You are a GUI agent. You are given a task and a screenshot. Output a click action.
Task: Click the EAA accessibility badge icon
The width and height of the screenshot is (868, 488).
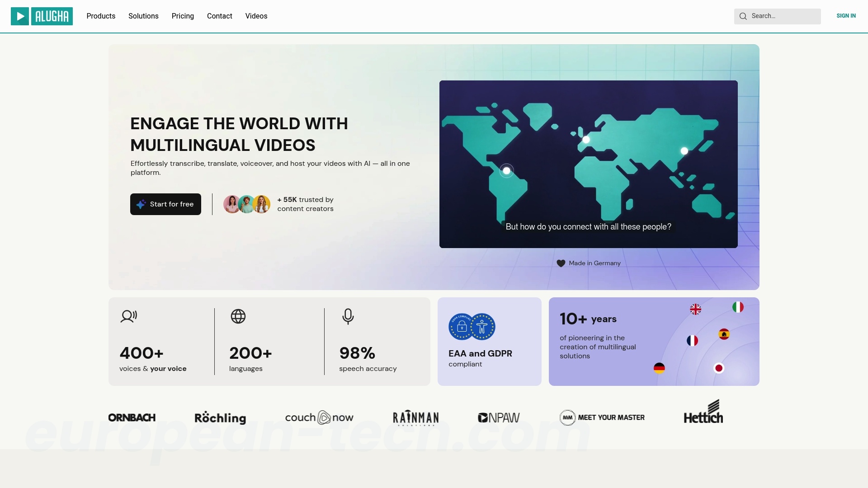(x=482, y=327)
